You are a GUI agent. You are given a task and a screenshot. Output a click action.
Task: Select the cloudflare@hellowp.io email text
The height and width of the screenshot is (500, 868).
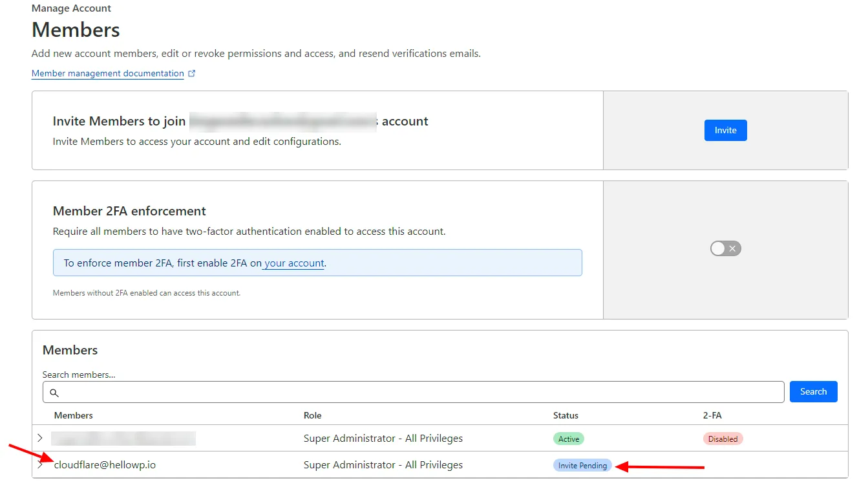(105, 464)
